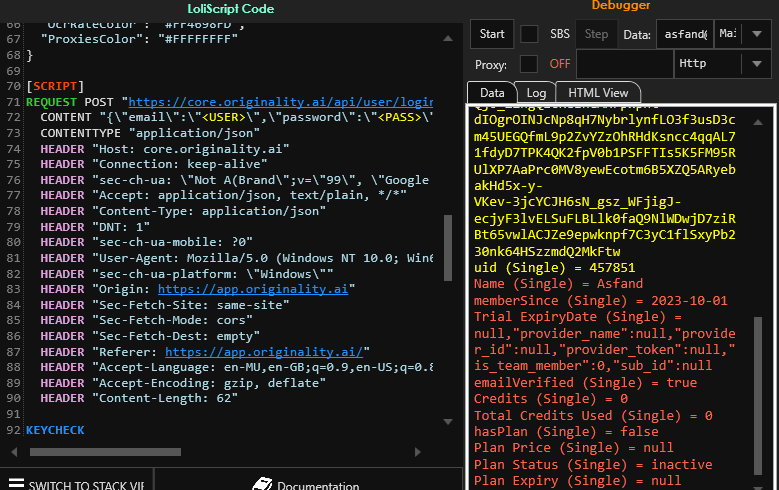Switch to the HTML View tab
Screen dimensions: 779x490
[x=598, y=93]
